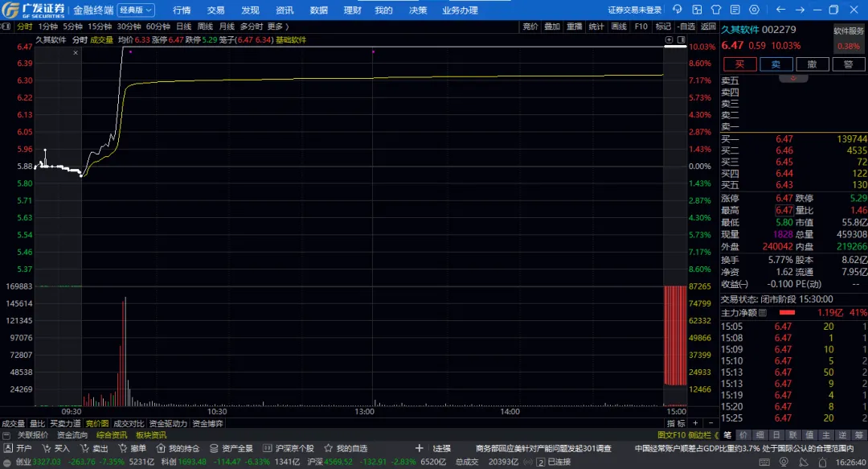Viewport: 868px width, 469px height.
Task: Click the keyboard icon in status bar
Action: click(x=764, y=462)
